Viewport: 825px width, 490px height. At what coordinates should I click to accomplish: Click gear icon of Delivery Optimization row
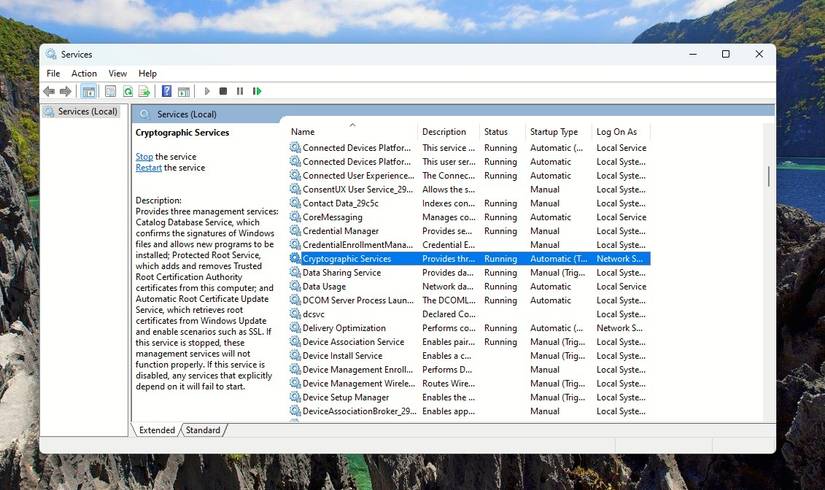(x=295, y=328)
